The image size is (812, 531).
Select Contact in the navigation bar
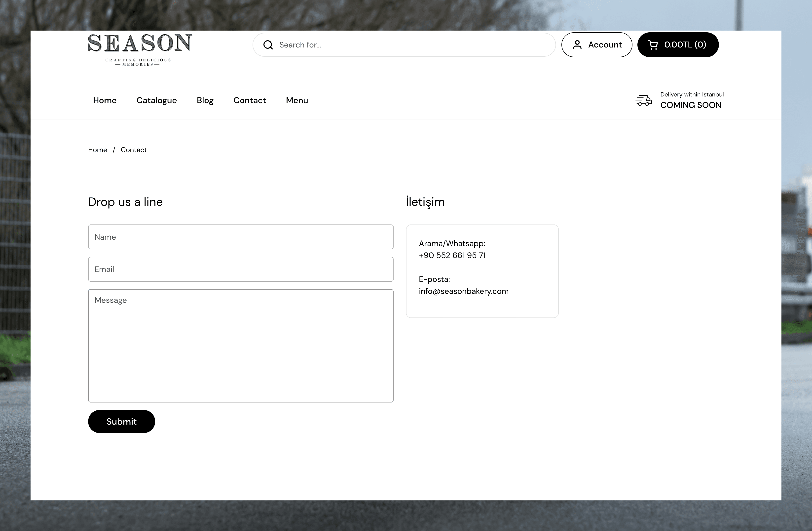(x=249, y=100)
